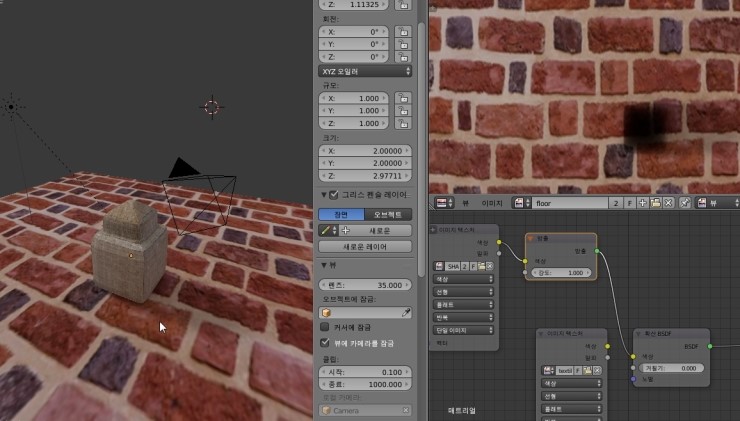Click the F fake user button beside floor
This screenshot has height=421, width=740.
(629, 203)
